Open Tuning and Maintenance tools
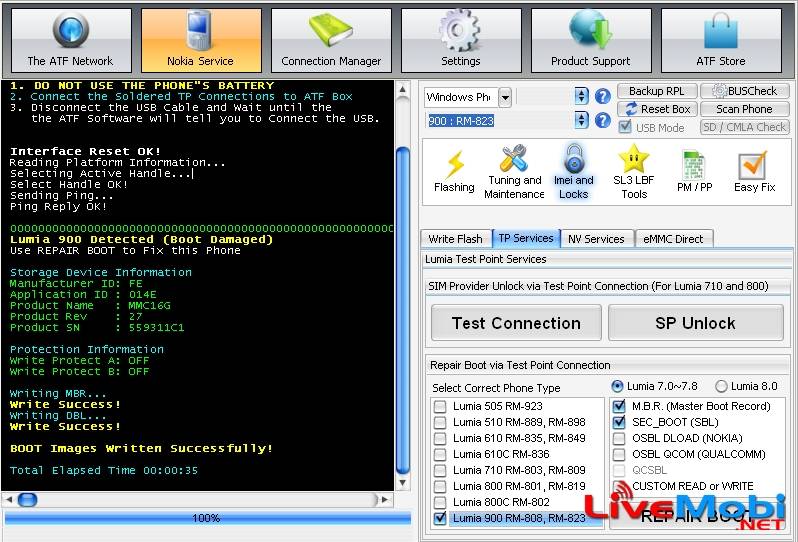This screenshot has height=542, width=798. coord(514,172)
